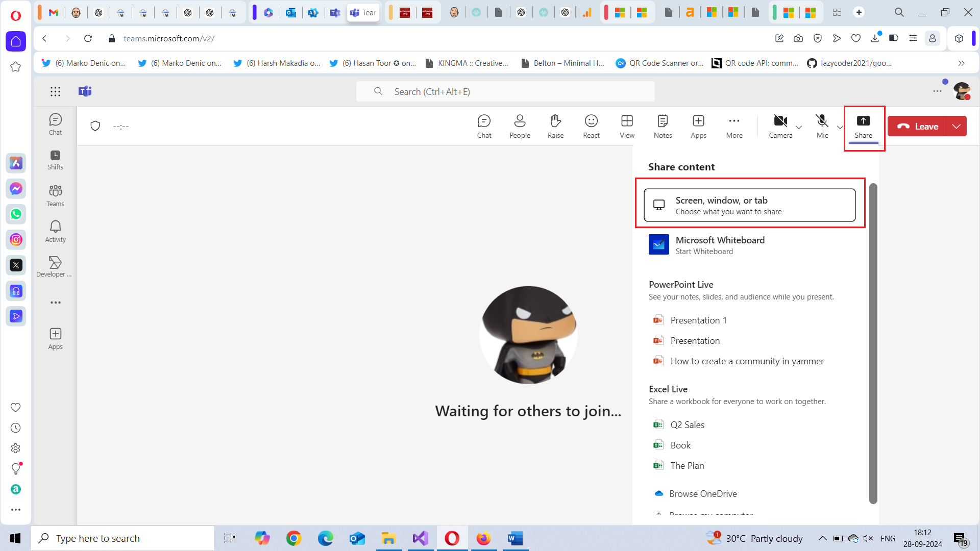Image resolution: width=980 pixels, height=551 pixels.
Task: Go back in browser history
Action: [44, 38]
